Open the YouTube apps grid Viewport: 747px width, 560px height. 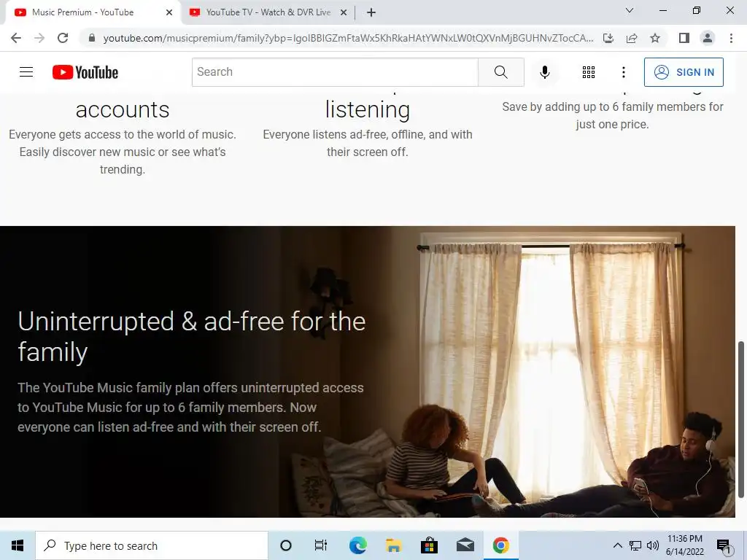(x=589, y=72)
